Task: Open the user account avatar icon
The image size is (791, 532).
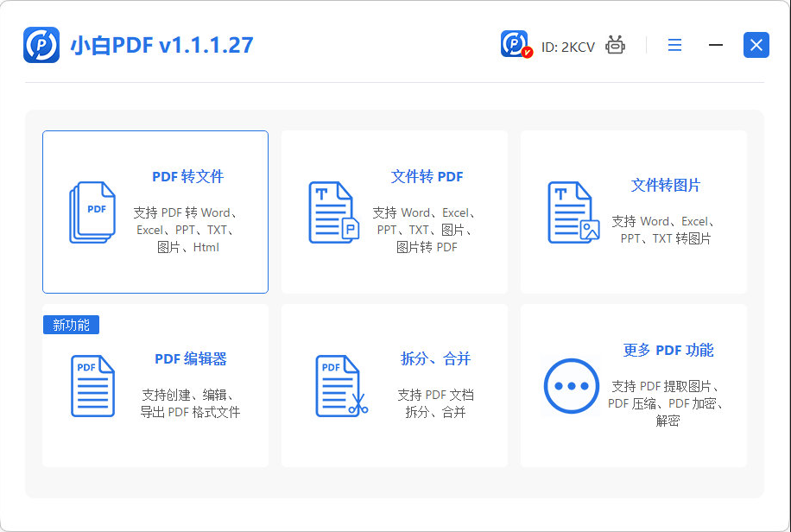Action: click(x=516, y=44)
